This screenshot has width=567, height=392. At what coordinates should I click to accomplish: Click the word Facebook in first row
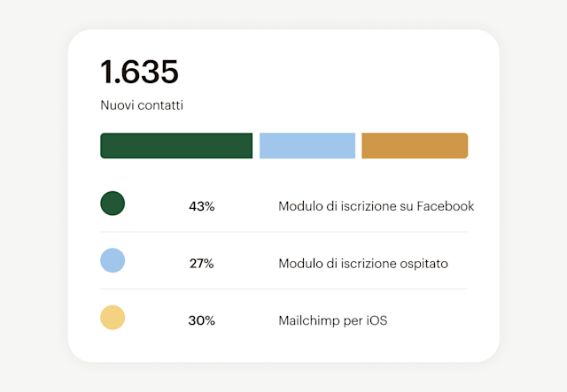point(445,206)
